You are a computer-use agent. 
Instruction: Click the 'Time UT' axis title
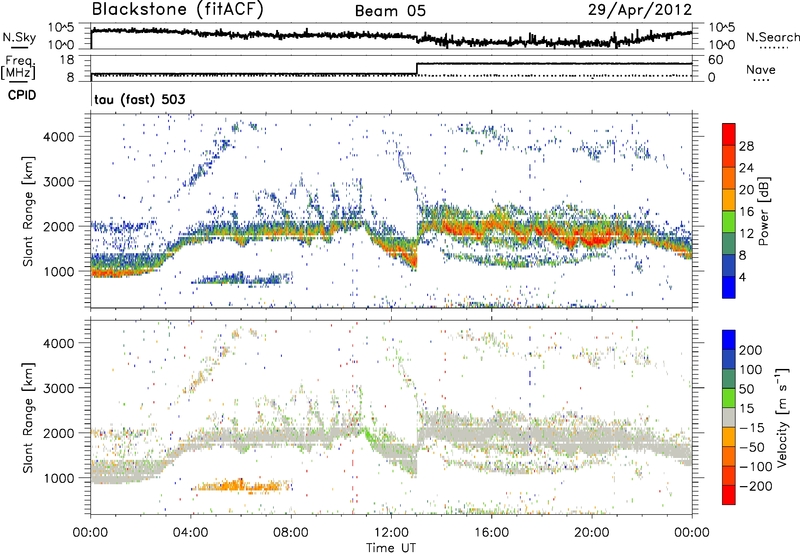[x=391, y=548]
